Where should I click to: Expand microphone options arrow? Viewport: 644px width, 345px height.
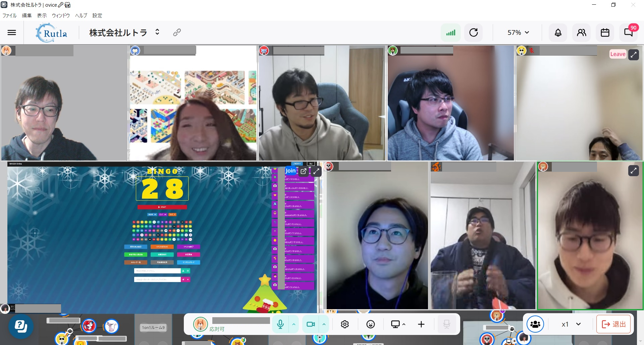(294, 324)
